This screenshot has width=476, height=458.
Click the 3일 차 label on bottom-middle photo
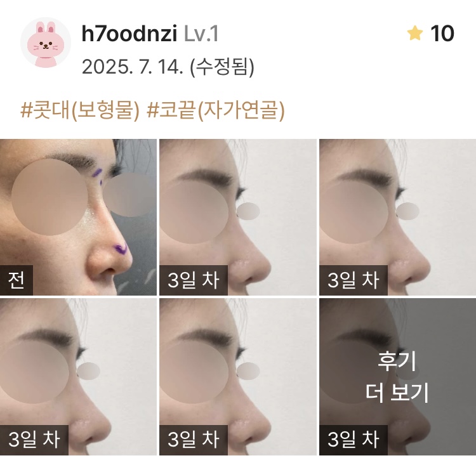(x=194, y=440)
